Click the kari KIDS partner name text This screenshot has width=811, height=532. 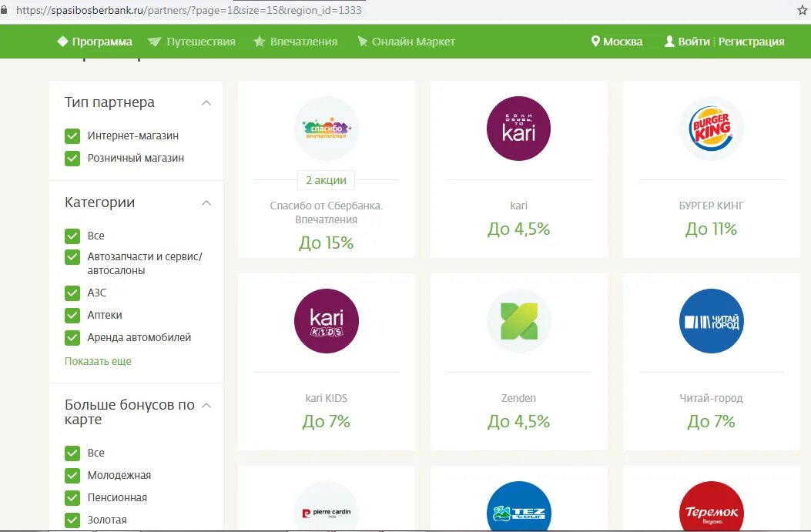327,398
